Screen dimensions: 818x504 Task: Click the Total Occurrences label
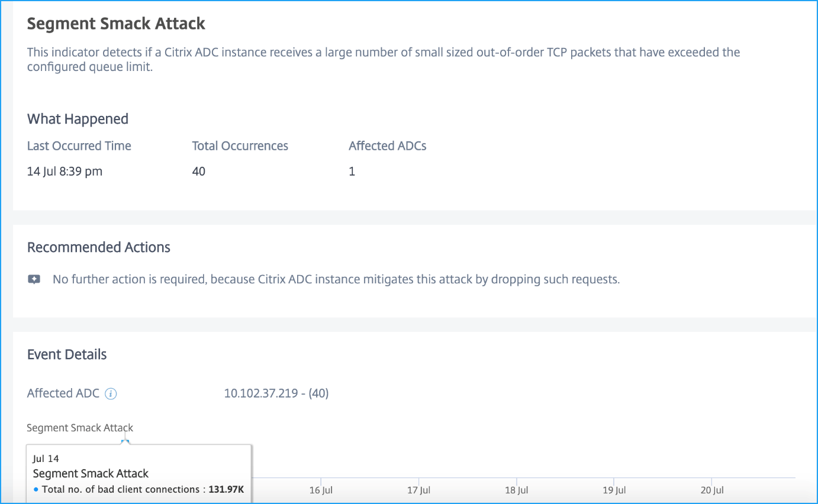(240, 146)
